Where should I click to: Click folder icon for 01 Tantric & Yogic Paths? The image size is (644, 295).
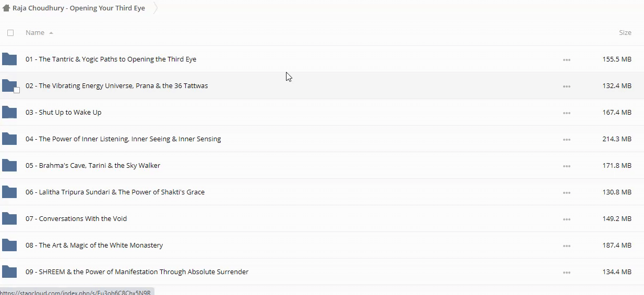[x=9, y=59]
